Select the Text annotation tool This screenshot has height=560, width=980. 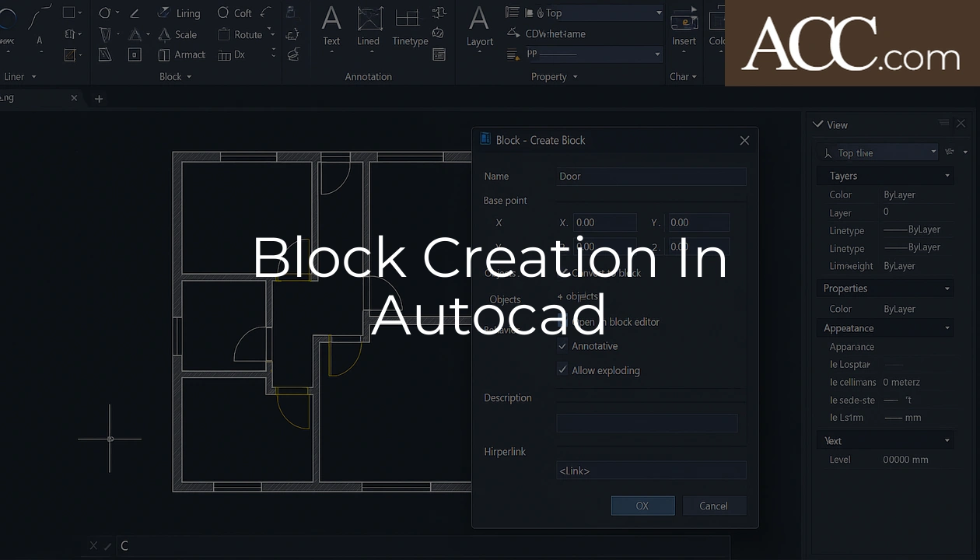click(x=331, y=31)
